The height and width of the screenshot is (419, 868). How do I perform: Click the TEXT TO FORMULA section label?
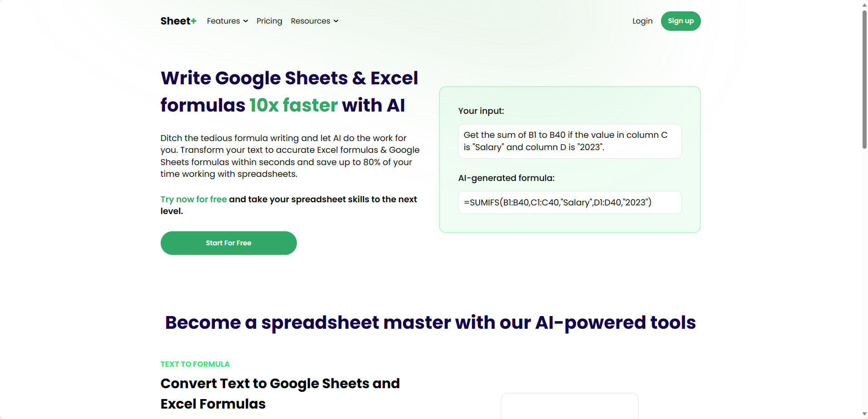[x=195, y=364]
